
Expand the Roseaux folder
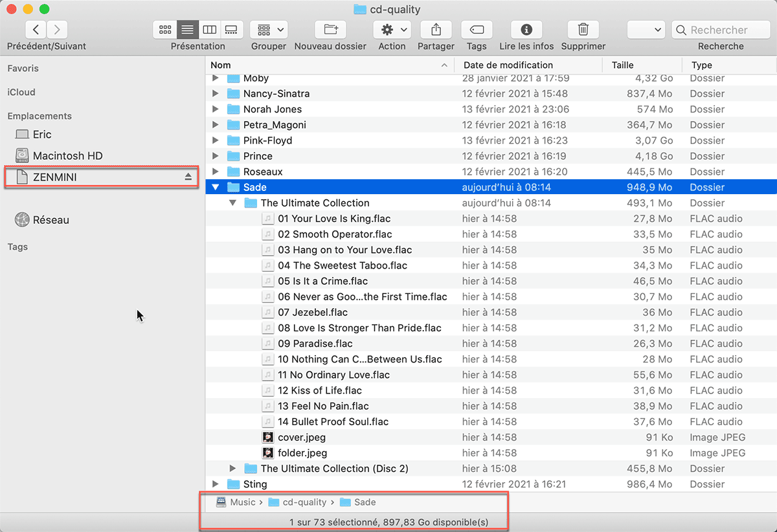(216, 172)
